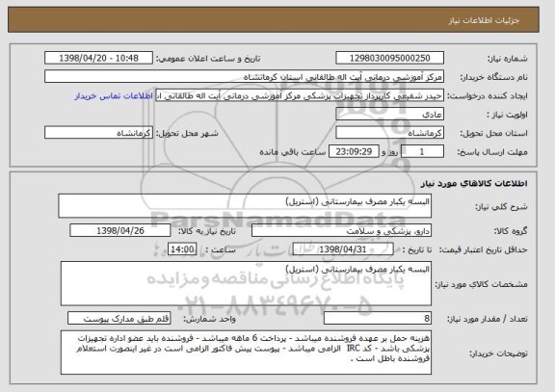This screenshot has width=555, height=392.
Task: Click the ساعت field showing 14:00
Action: coord(182,249)
